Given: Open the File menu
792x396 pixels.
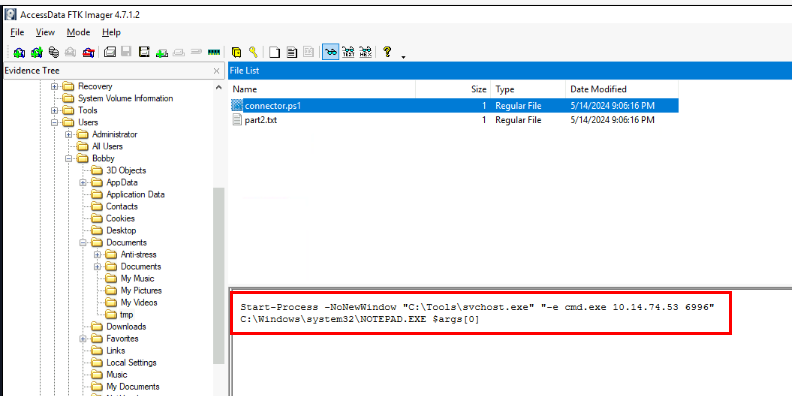Looking at the screenshot, I should click(x=17, y=32).
